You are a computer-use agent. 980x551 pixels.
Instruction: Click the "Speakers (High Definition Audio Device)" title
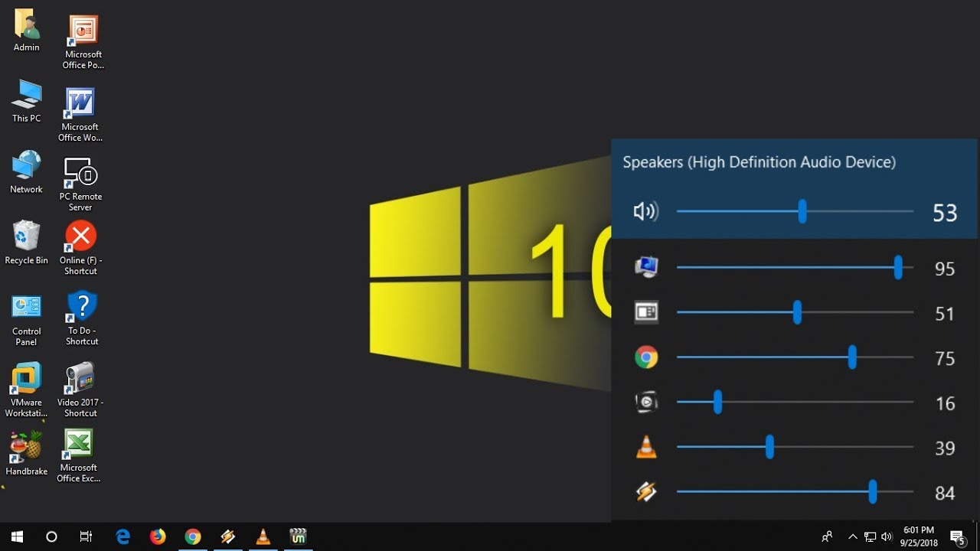[x=759, y=162]
